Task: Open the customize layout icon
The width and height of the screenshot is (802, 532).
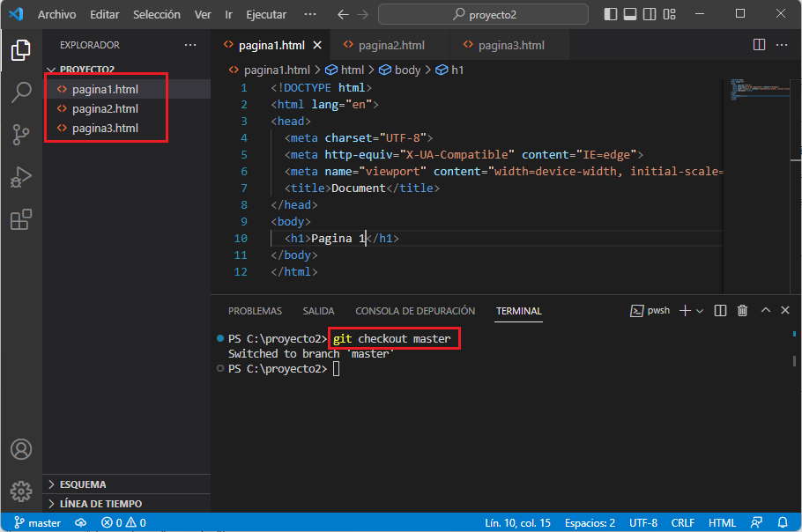Action: click(669, 14)
